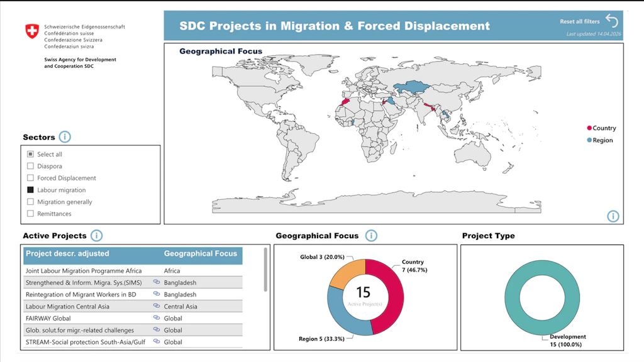Screen dimensions: 644x362
Task: Select the Region legend entry on map
Action: pos(599,140)
